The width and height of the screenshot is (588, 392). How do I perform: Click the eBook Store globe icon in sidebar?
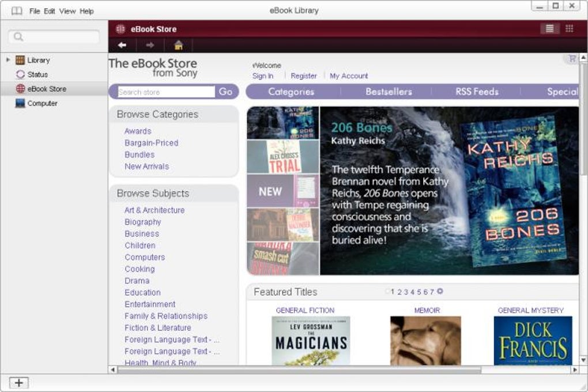coord(20,89)
